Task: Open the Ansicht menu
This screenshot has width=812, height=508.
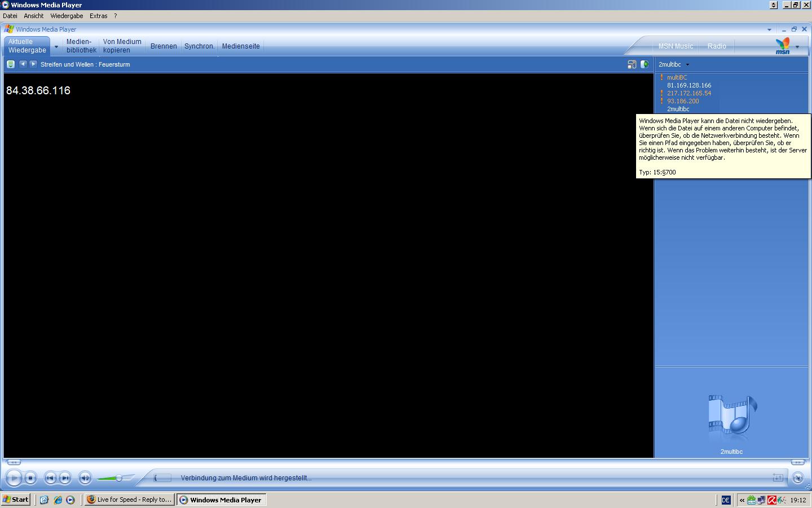Action: 34,16
